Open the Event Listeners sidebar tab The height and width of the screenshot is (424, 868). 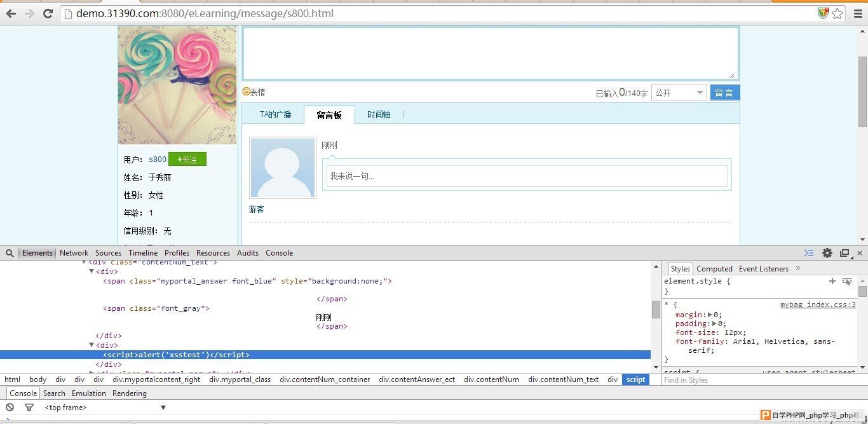pos(764,269)
